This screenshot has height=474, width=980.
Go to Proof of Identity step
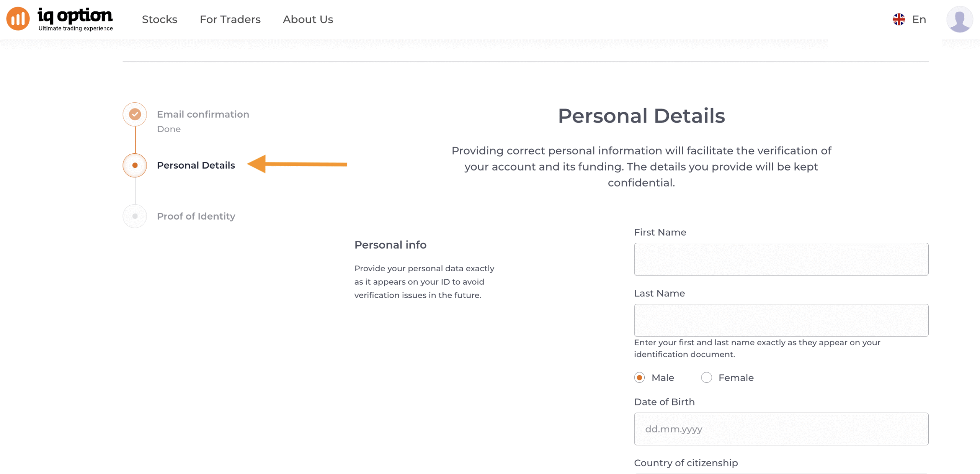pos(196,216)
